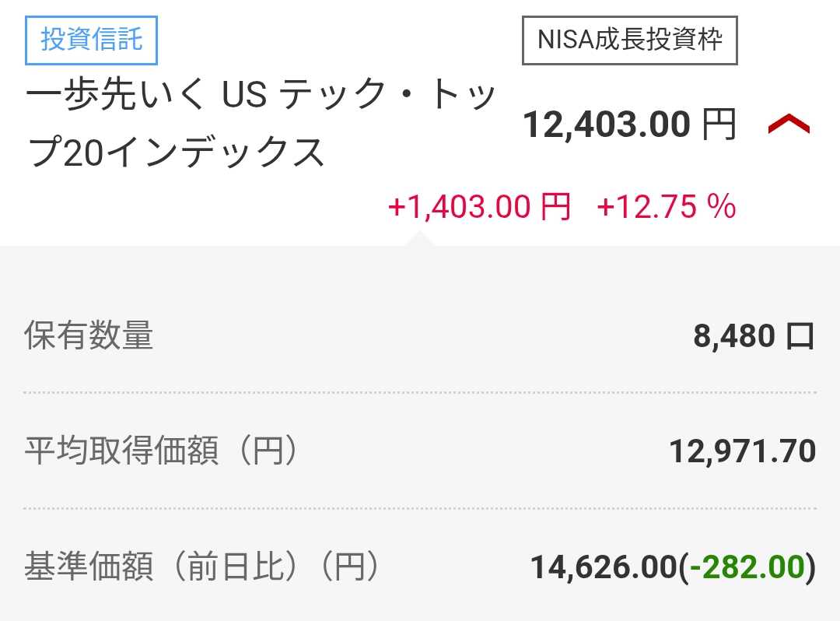Click the 12,971.70 average cost value

tap(742, 451)
